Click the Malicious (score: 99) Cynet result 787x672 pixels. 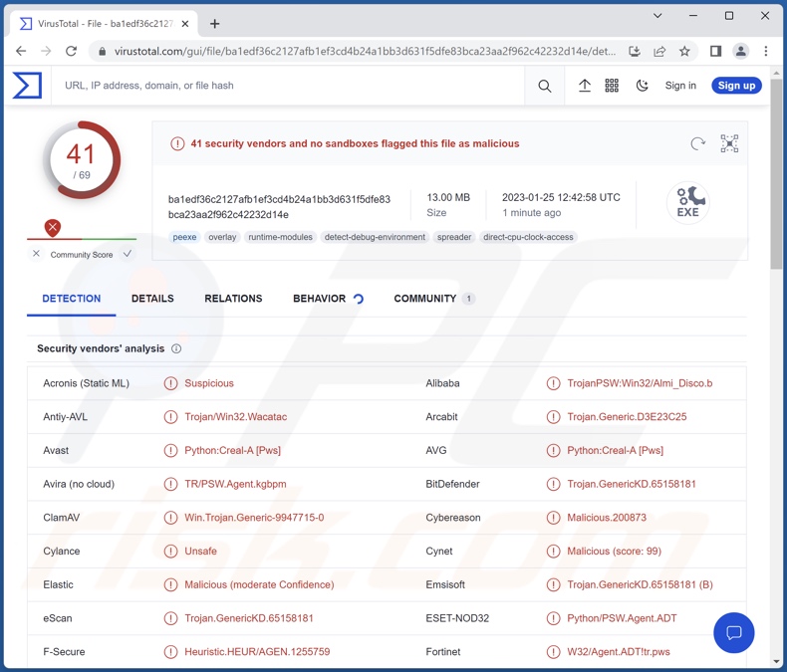pyautogui.click(x=614, y=552)
